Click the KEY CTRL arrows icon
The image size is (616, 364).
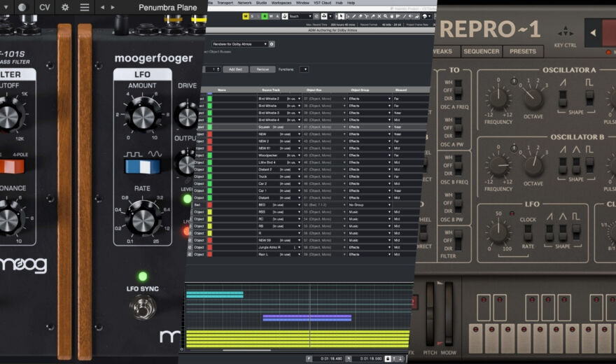tap(566, 32)
